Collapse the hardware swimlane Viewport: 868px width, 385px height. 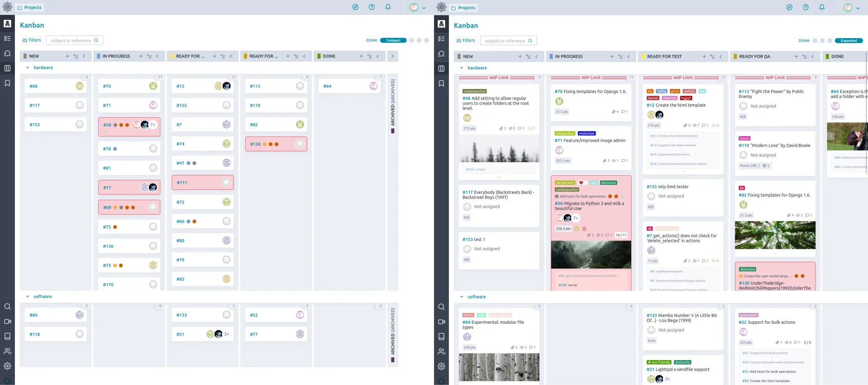[x=28, y=67]
